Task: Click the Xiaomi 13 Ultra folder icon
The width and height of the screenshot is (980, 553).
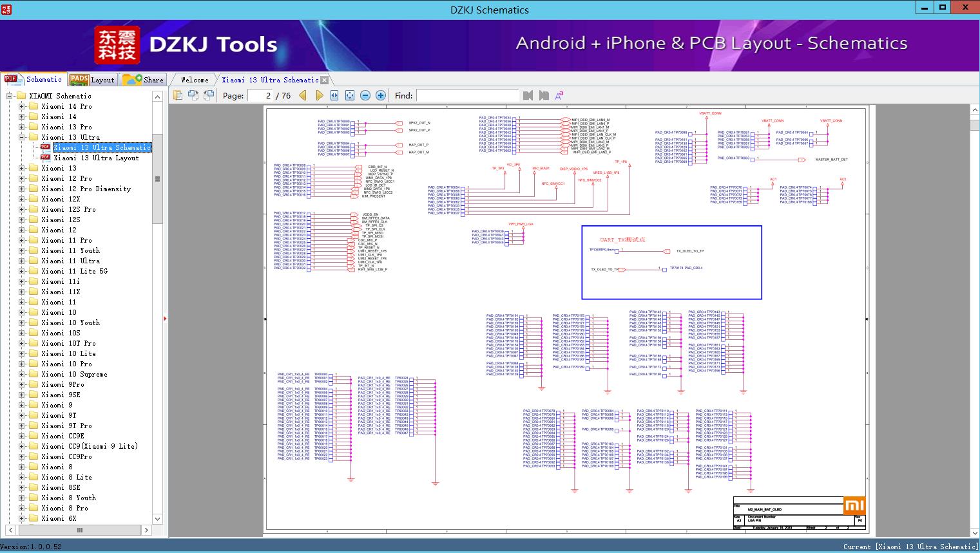Action: point(34,137)
